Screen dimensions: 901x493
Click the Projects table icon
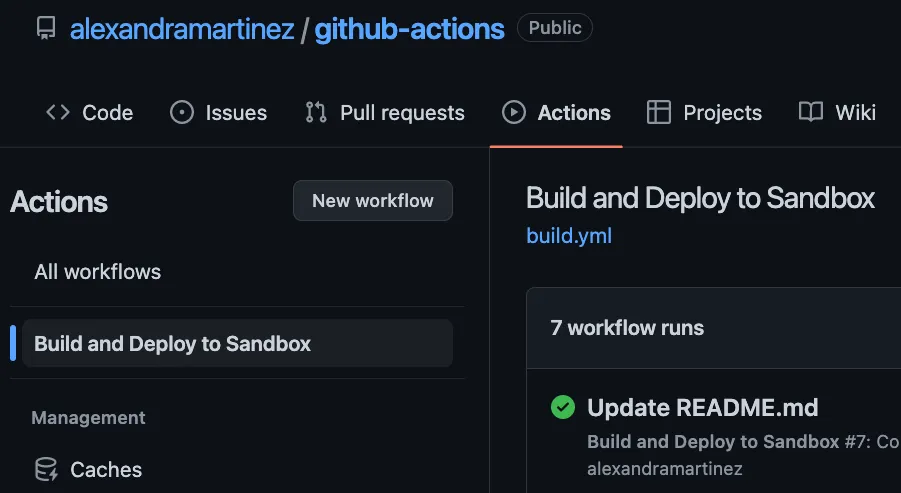659,112
